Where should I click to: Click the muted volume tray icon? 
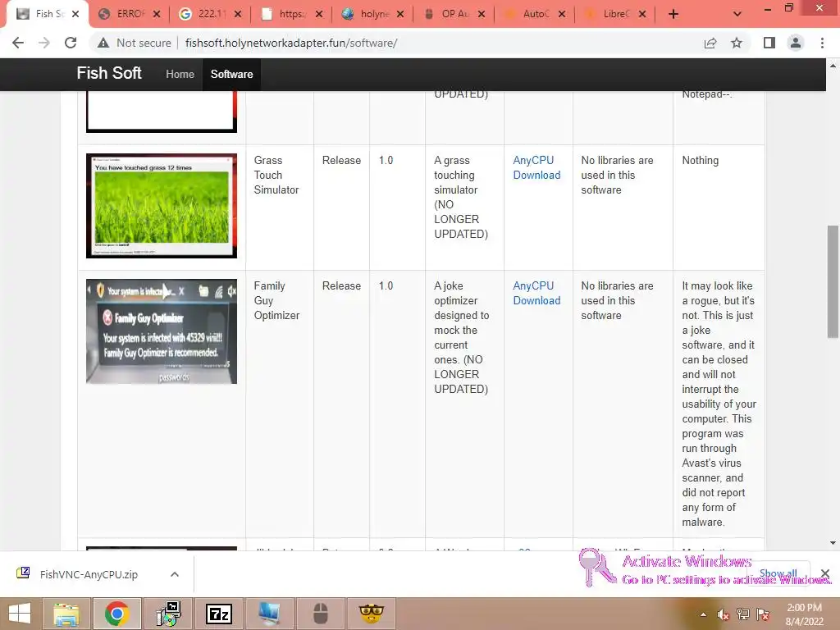[724, 614]
